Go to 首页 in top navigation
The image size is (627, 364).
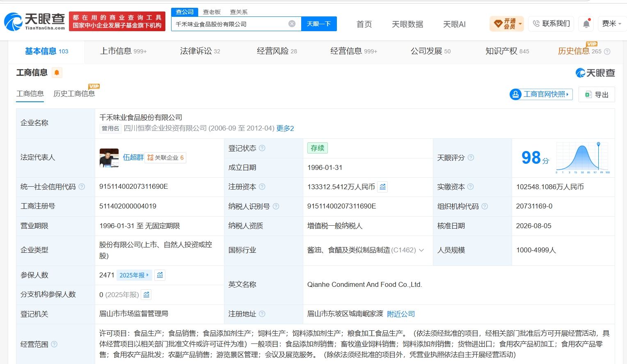364,24
